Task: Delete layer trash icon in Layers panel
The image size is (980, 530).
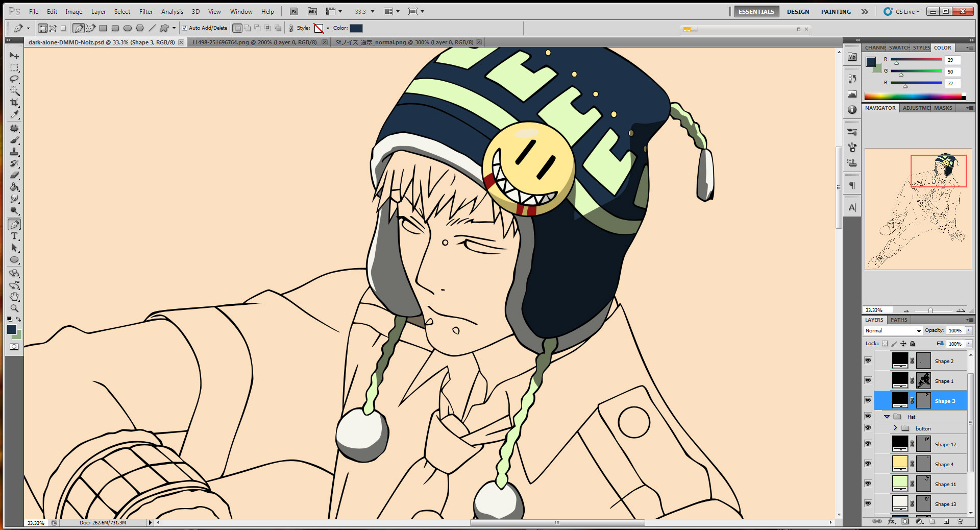Action: (x=960, y=521)
